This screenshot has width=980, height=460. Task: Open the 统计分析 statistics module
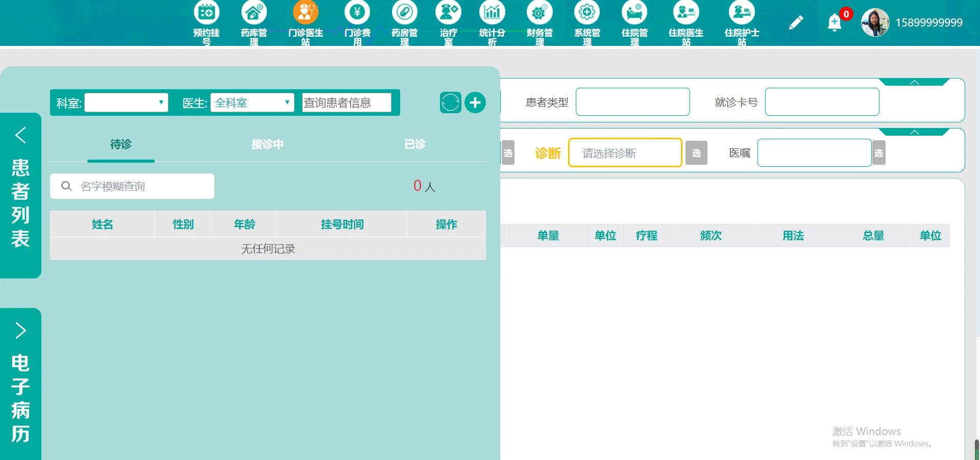tap(492, 23)
